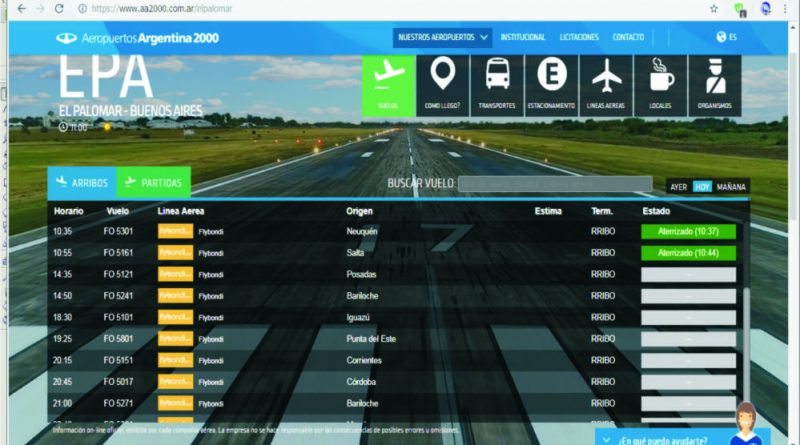The height and width of the screenshot is (445, 800).
Task: Select HOY in the day selector
Action: coord(702,187)
